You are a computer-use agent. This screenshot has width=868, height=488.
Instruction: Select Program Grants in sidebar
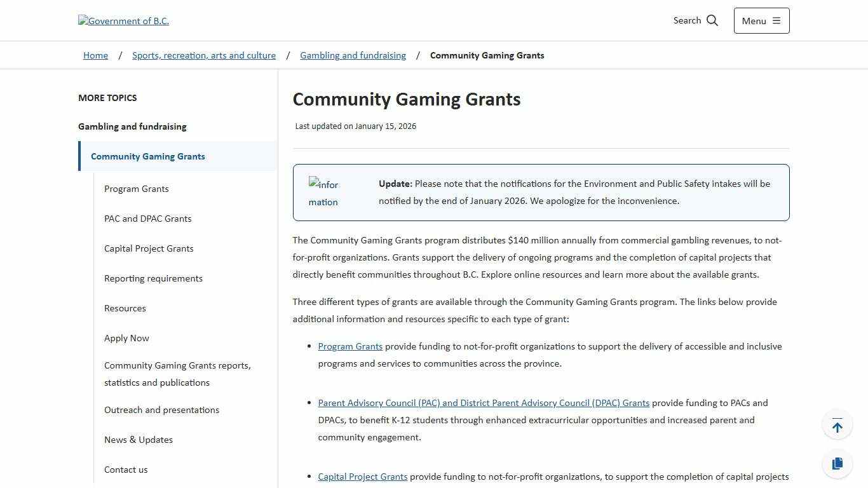pos(136,189)
